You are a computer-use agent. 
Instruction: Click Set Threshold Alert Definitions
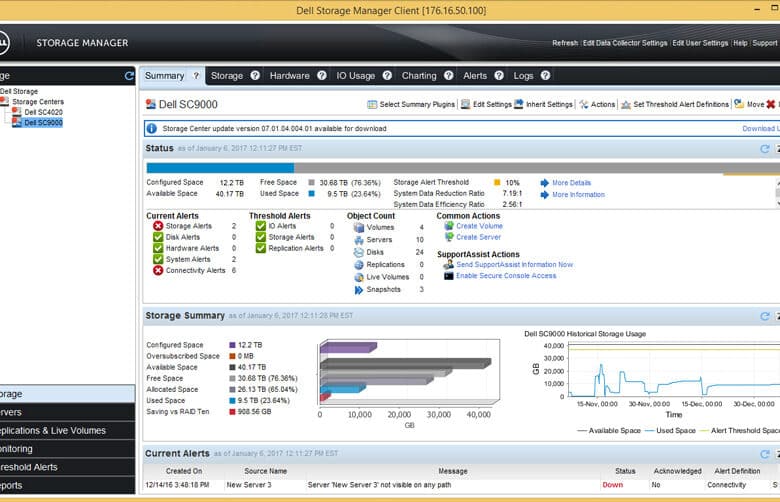click(675, 104)
